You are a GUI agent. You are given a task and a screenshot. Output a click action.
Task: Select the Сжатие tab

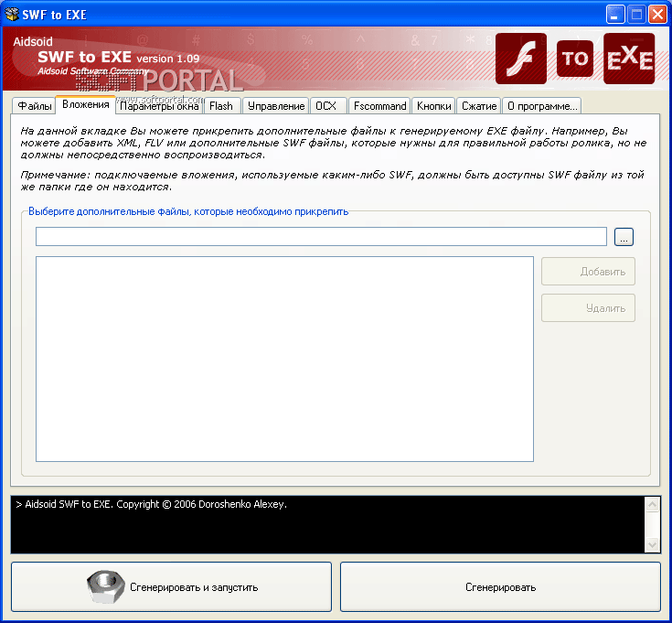[x=479, y=106]
